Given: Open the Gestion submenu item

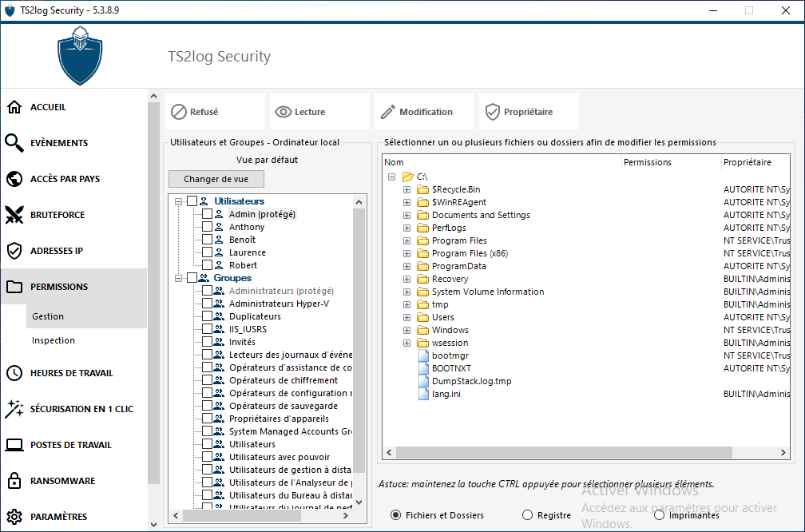Looking at the screenshot, I should pos(86,316).
